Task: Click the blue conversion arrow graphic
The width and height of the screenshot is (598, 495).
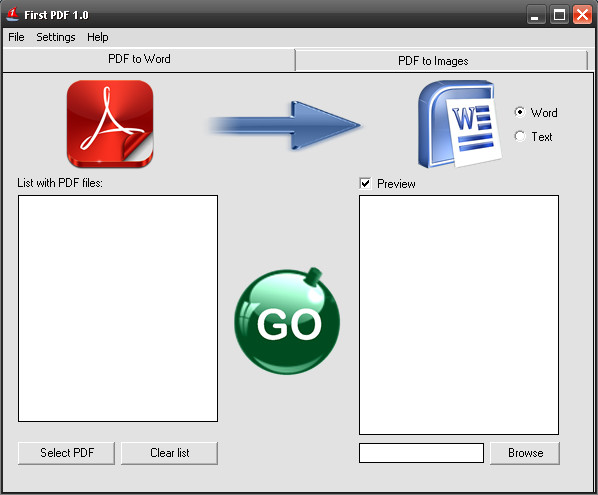Action: pyautogui.click(x=285, y=125)
